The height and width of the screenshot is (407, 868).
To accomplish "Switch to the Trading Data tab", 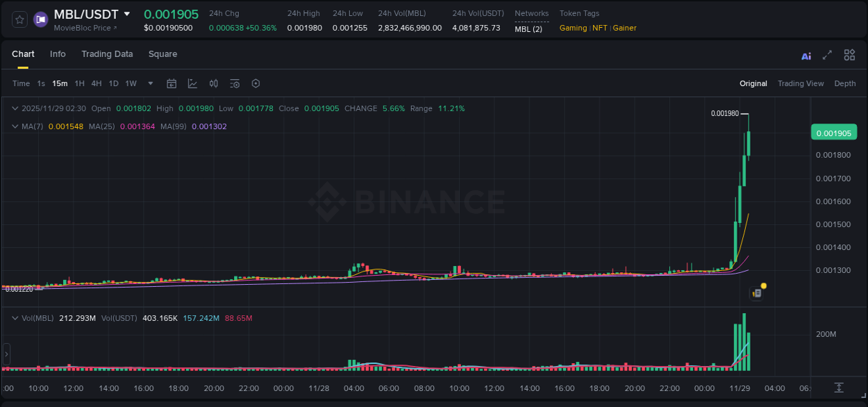I will pos(107,53).
